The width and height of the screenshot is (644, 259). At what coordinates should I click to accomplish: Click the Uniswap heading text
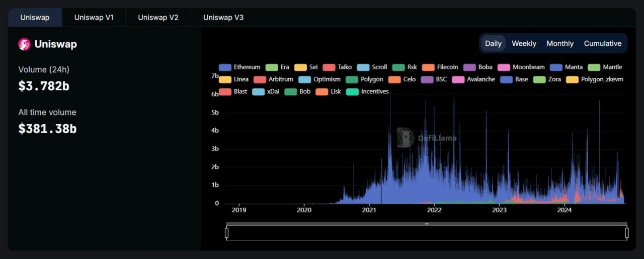pos(55,44)
